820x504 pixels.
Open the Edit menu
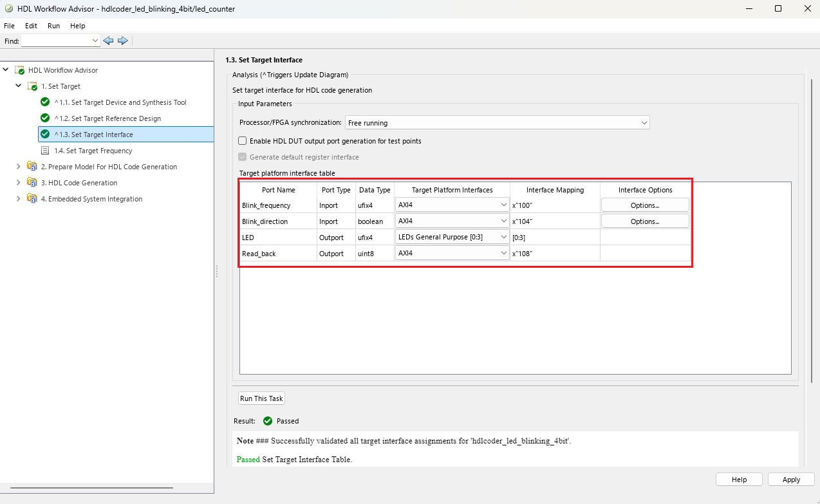coord(31,26)
